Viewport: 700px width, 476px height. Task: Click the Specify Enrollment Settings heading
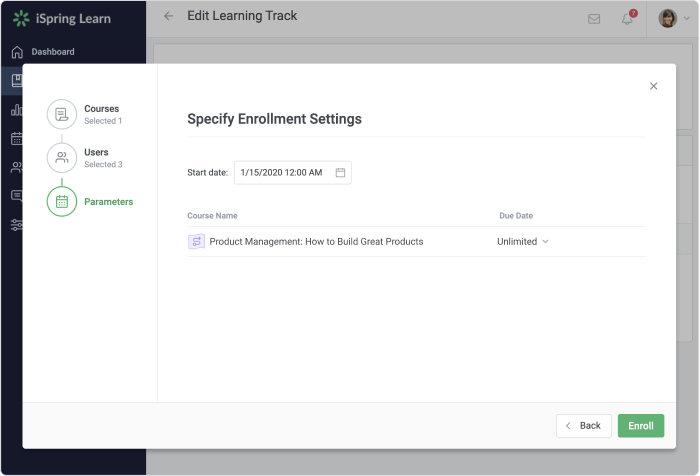[275, 119]
